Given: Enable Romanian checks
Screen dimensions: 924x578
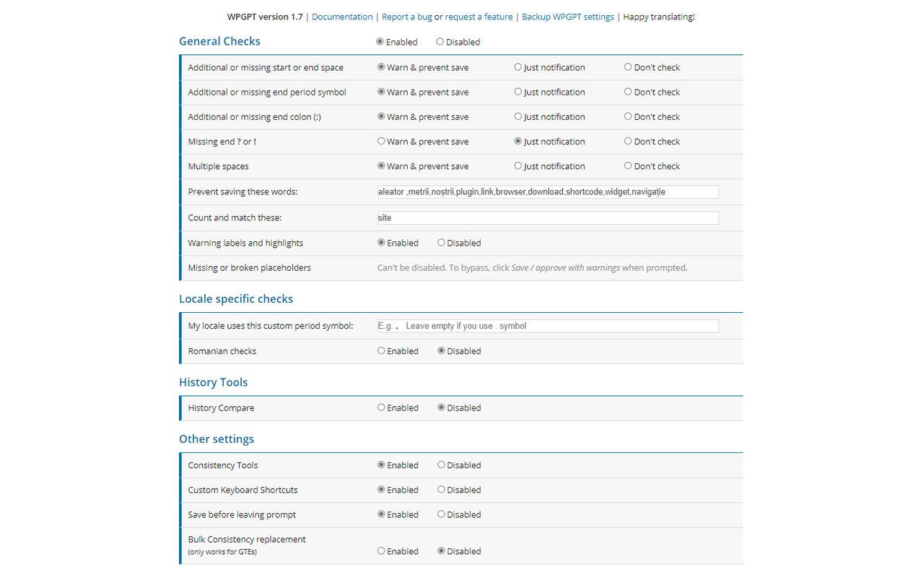Looking at the screenshot, I should pos(381,350).
